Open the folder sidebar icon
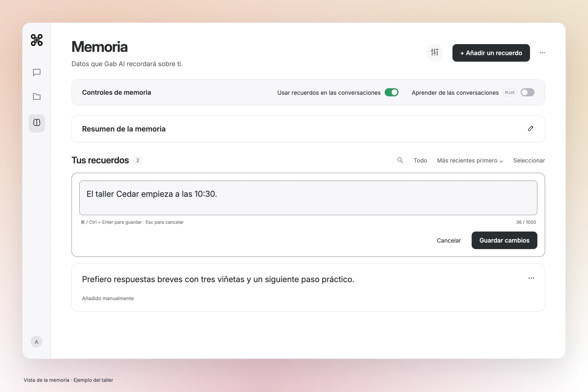Image resolution: width=588 pixels, height=392 pixels. pyautogui.click(x=37, y=97)
